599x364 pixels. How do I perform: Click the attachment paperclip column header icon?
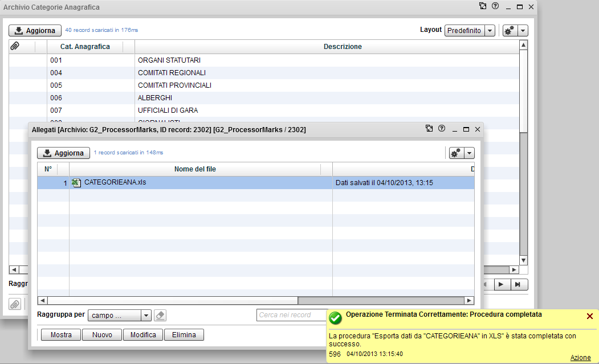coord(15,46)
